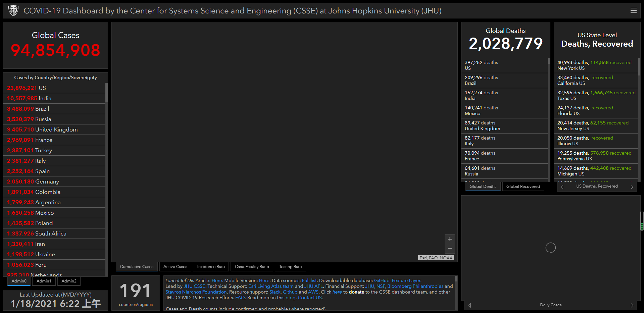Go to previous panel before US Deaths, Recovered
The width and height of the screenshot is (644, 313).
[562, 187]
